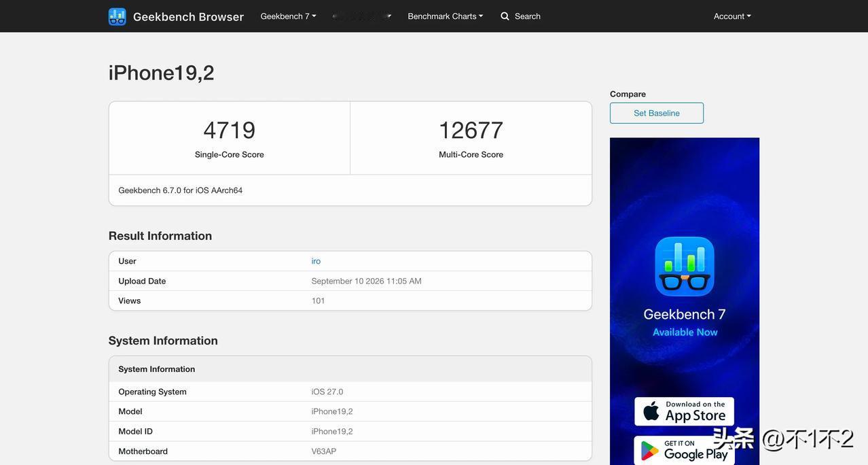Viewport: 868px width, 465px height.
Task: Open the Account dropdown menu
Action: (732, 16)
